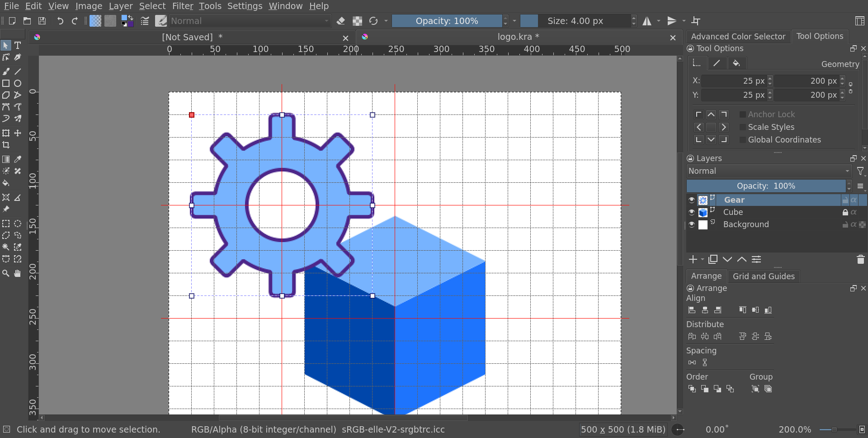The width and height of the screenshot is (868, 438).
Task: Toggle visibility of Cube layer
Action: [691, 212]
